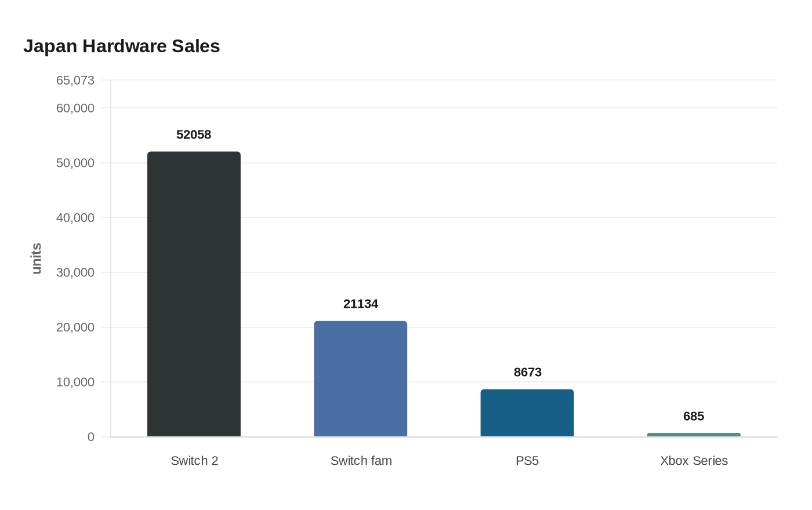Screen dimensions: 812x510
Task: Click the thin Xbox Series bar
Action: click(x=694, y=435)
